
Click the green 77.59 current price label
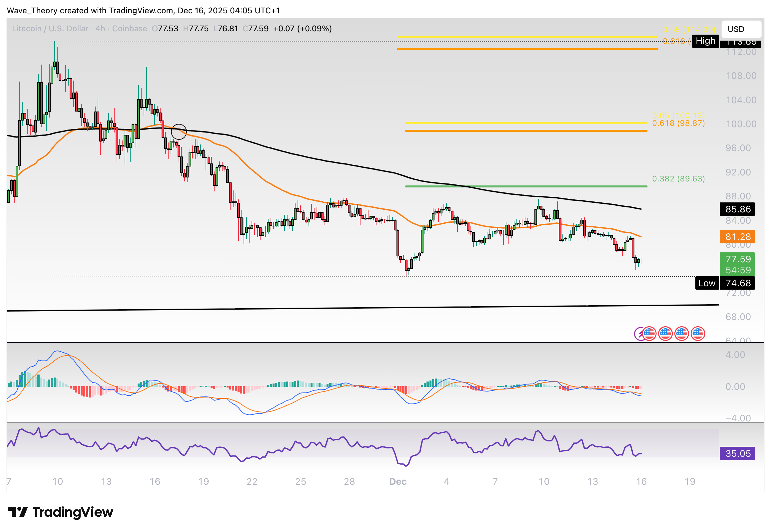(x=737, y=259)
